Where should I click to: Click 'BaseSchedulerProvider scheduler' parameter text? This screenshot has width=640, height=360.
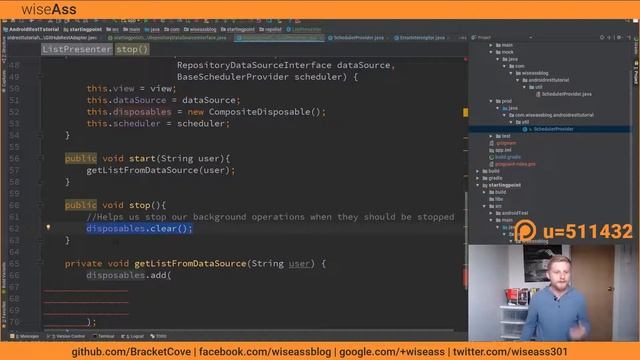(x=261, y=77)
